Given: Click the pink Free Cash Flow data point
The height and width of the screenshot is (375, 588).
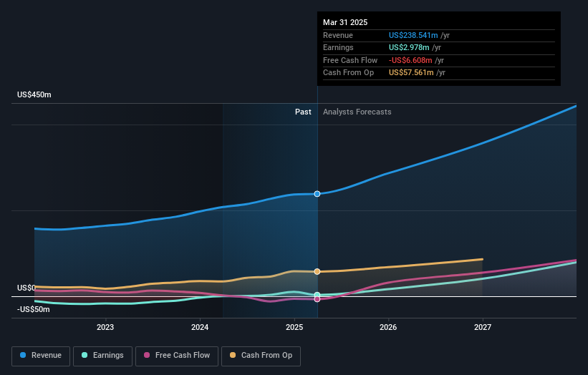Looking at the screenshot, I should click(317, 299).
